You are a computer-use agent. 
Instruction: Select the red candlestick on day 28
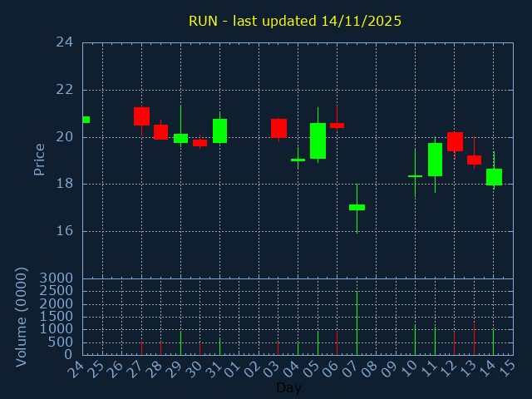[x=160, y=131]
